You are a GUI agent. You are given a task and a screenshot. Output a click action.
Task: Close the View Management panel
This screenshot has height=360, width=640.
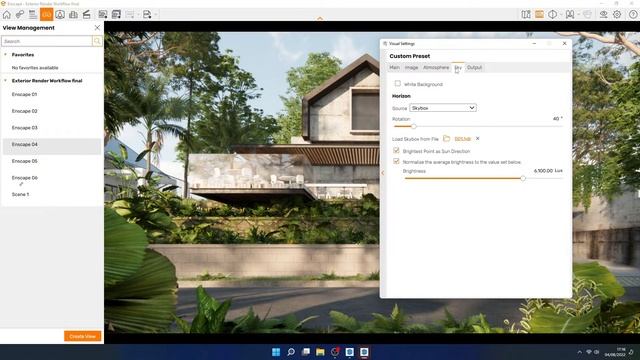97,28
